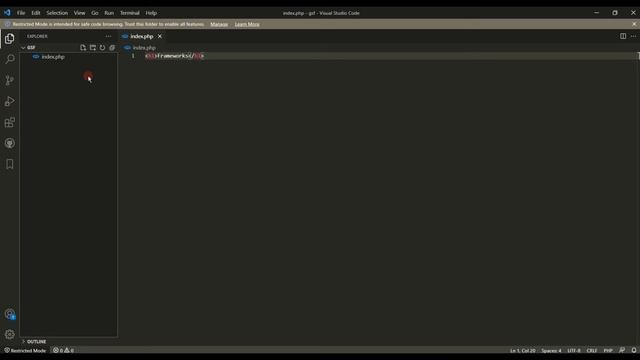Open the File menu
The width and height of the screenshot is (640, 360).
21,13
